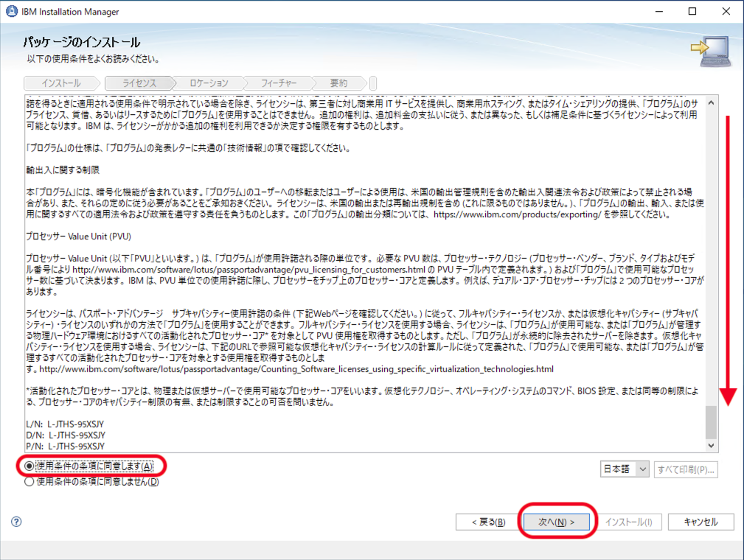Maximize the Installation Manager window
The width and height of the screenshot is (744, 560).
pyautogui.click(x=692, y=11)
